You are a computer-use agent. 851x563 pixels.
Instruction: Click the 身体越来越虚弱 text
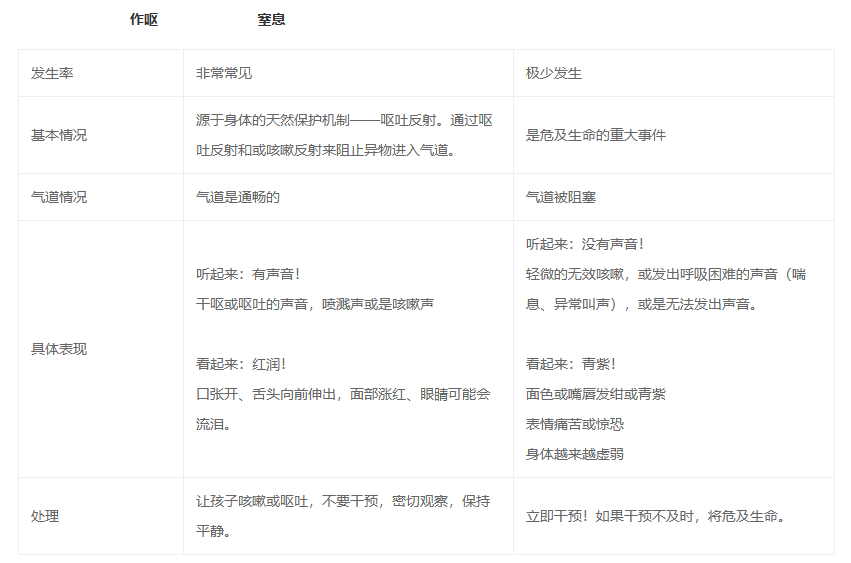(575, 454)
